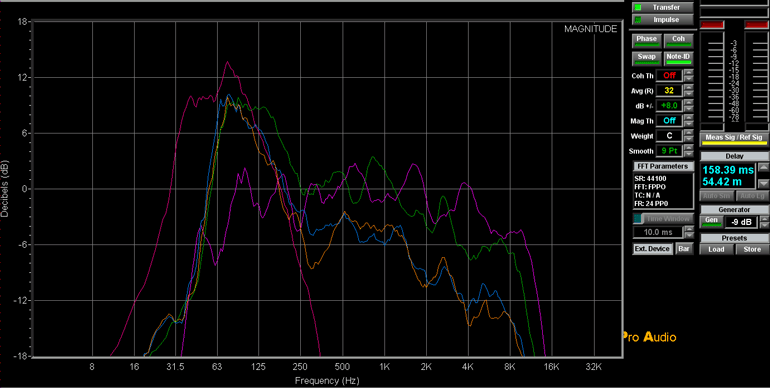The height and width of the screenshot is (388, 770).
Task: Decrease Delay with the down arrow
Action: click(x=763, y=184)
